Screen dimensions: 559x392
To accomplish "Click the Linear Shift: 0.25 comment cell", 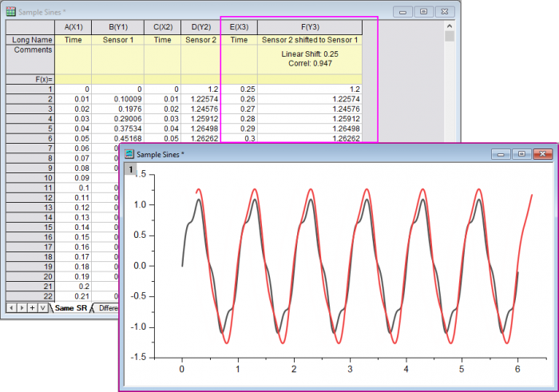I will click(310, 59).
